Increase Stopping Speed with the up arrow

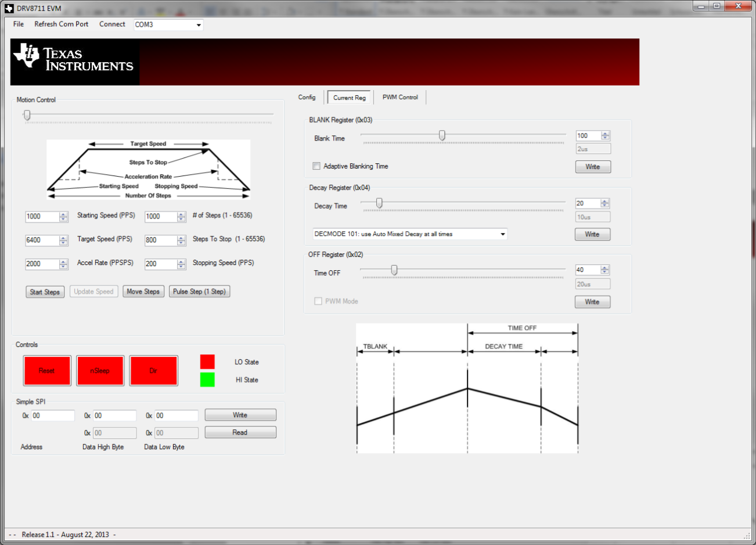click(181, 261)
